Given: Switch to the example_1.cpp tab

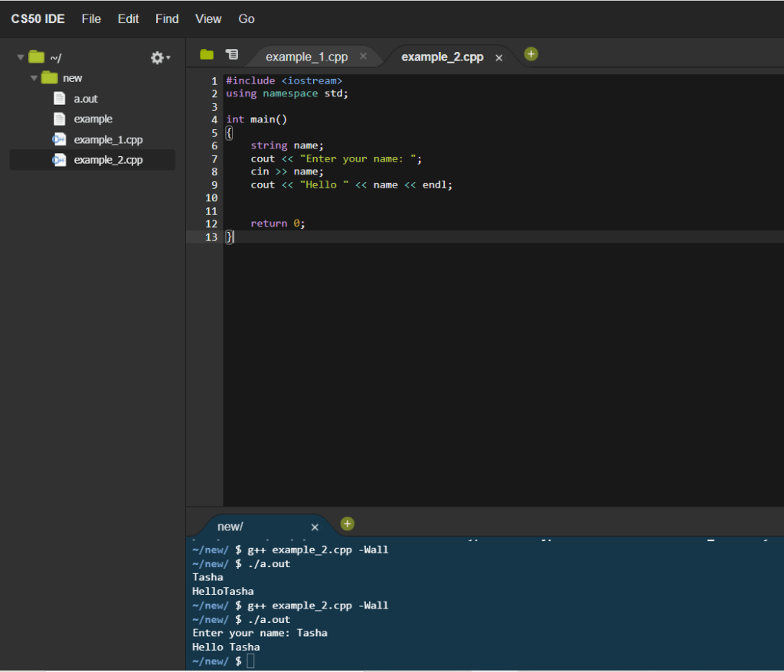Looking at the screenshot, I should point(306,57).
